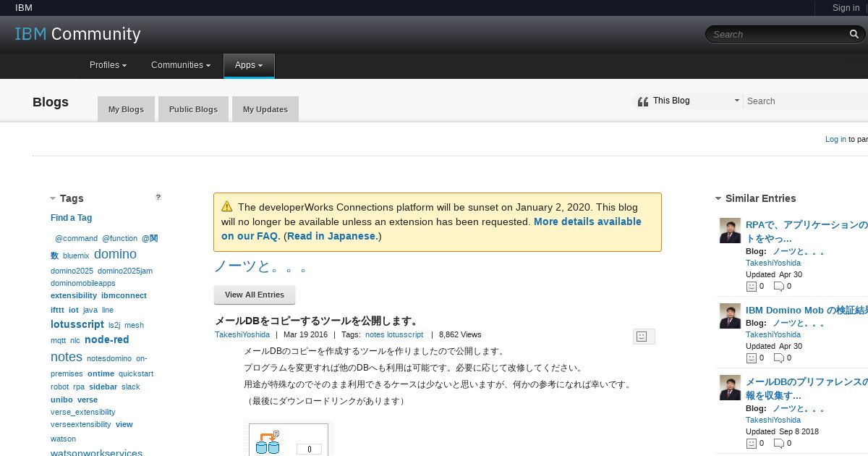The width and height of the screenshot is (868, 456).
Task: Select the bluemix tag
Action: 76,256
